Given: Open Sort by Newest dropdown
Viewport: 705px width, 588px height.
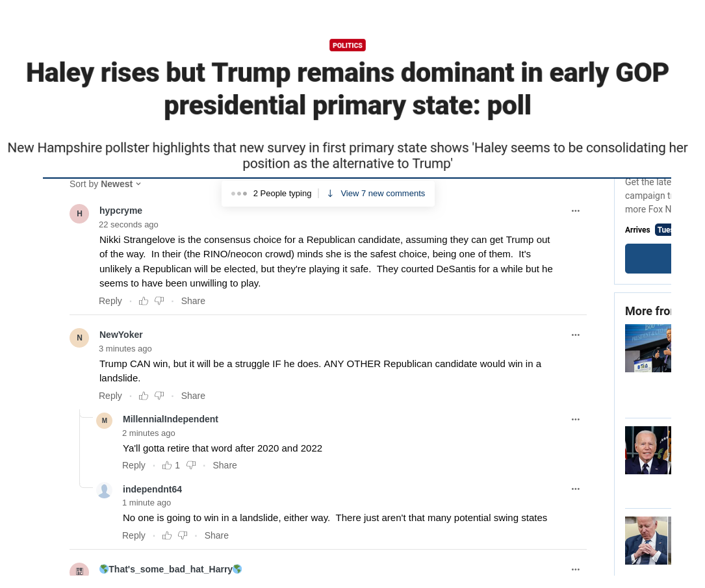Looking at the screenshot, I should [x=105, y=184].
